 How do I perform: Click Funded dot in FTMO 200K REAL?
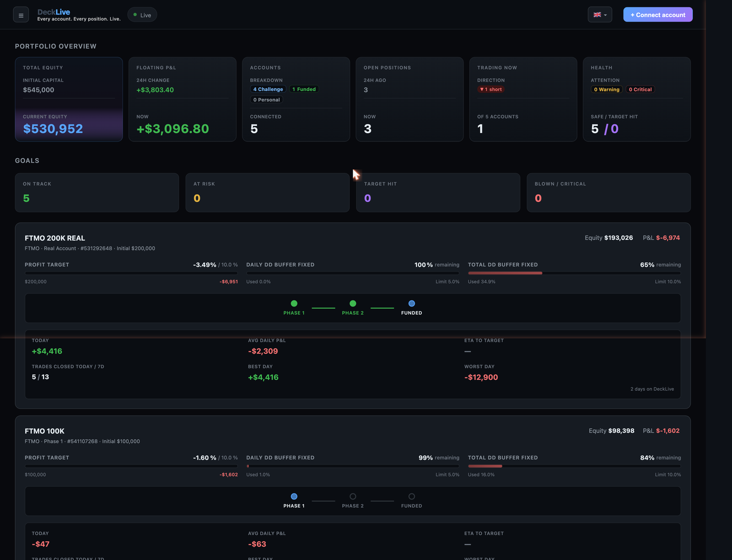pyautogui.click(x=412, y=303)
